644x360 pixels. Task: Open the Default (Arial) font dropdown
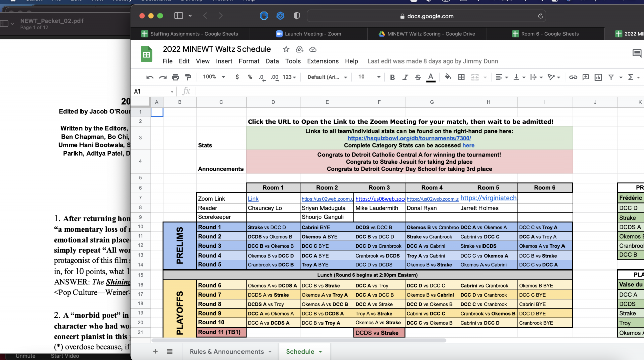(327, 77)
